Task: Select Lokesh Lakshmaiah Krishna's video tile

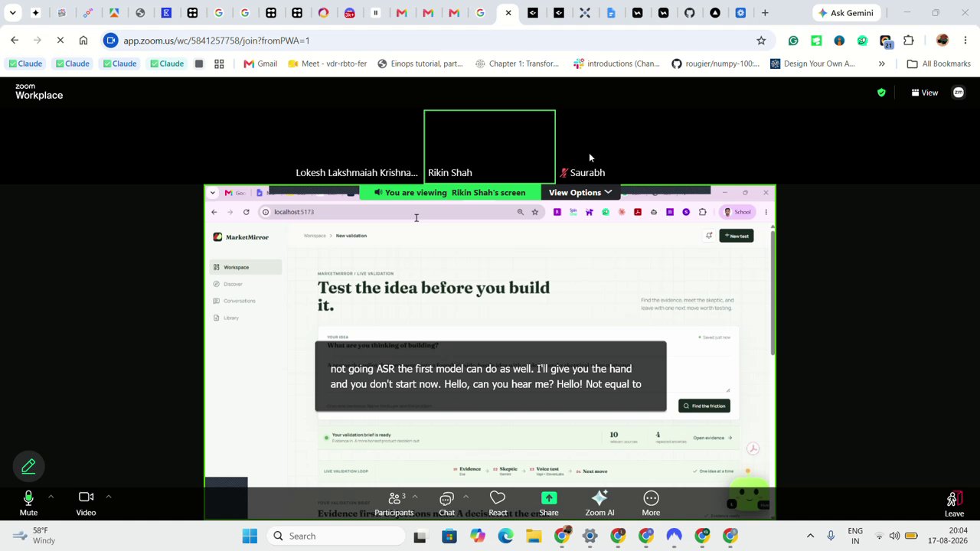Action: tap(357, 146)
